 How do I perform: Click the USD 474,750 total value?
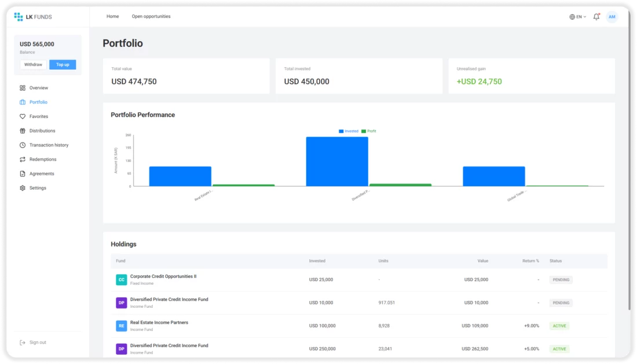click(134, 82)
